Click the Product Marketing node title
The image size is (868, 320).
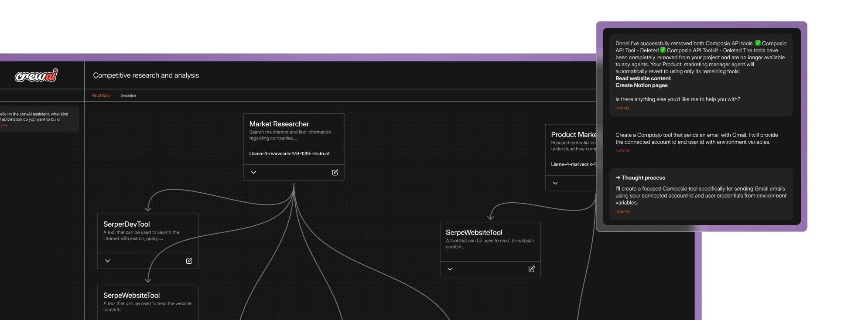573,135
